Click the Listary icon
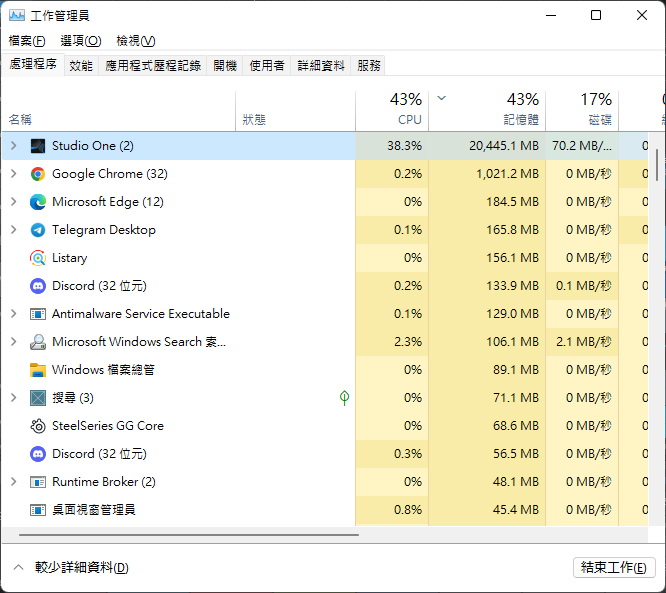 click(38, 258)
